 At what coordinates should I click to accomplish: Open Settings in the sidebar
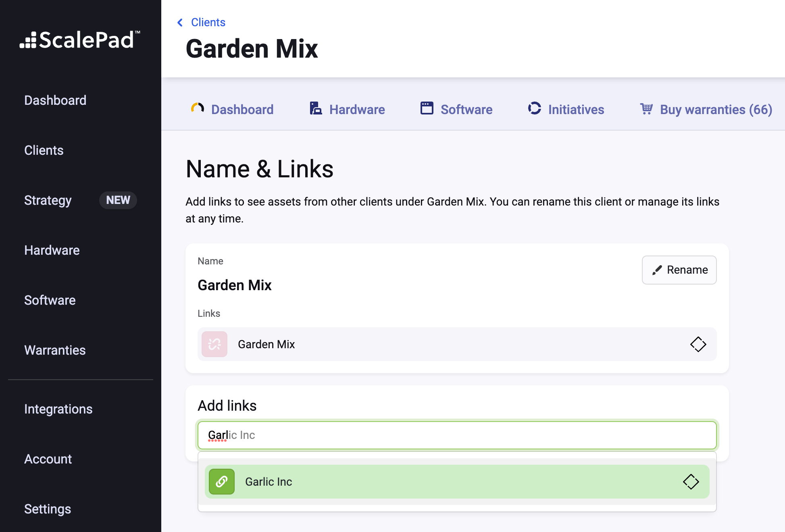point(48,509)
